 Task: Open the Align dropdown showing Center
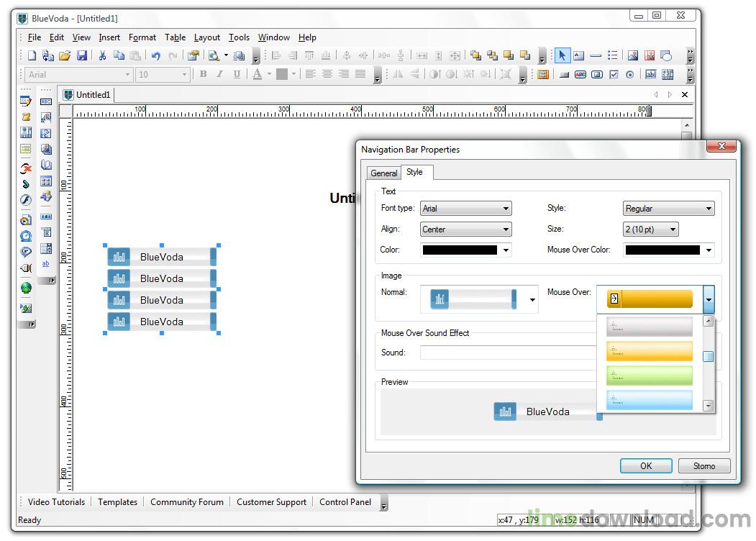507,229
